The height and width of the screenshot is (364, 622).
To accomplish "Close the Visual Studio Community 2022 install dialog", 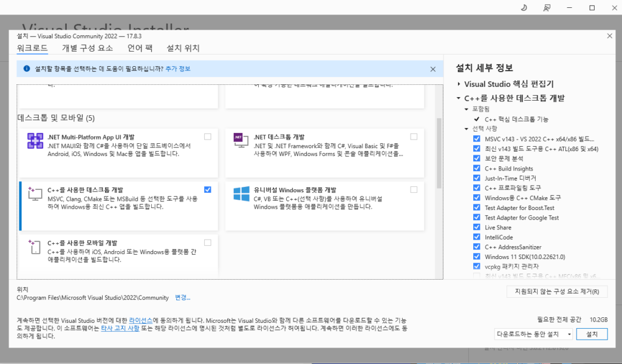I will tap(609, 36).
